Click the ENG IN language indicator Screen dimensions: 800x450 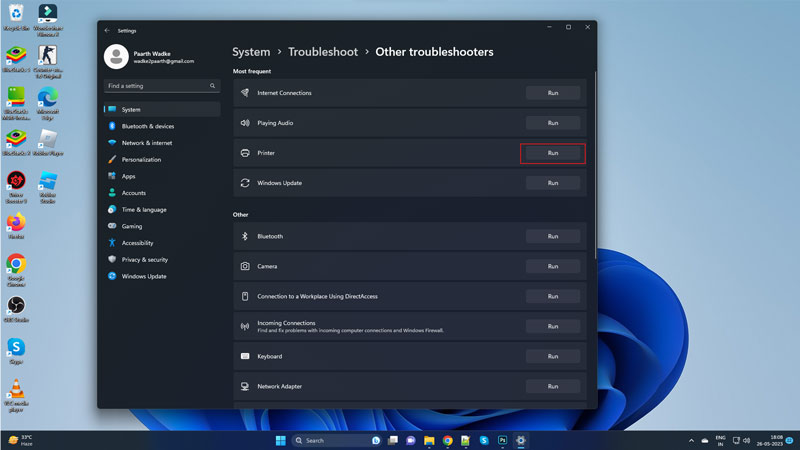(x=720, y=440)
